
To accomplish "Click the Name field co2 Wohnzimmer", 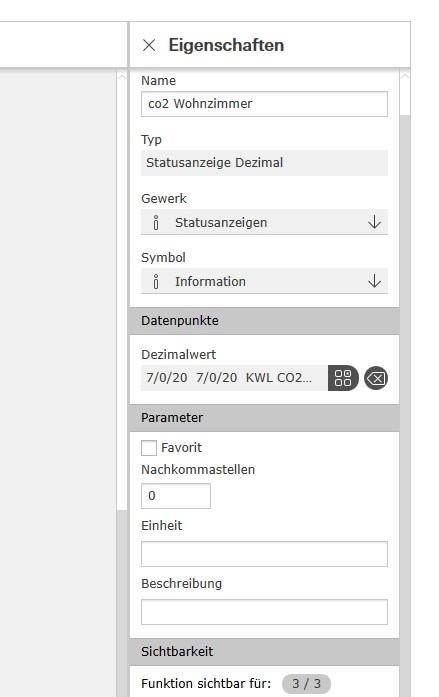I will point(264,104).
